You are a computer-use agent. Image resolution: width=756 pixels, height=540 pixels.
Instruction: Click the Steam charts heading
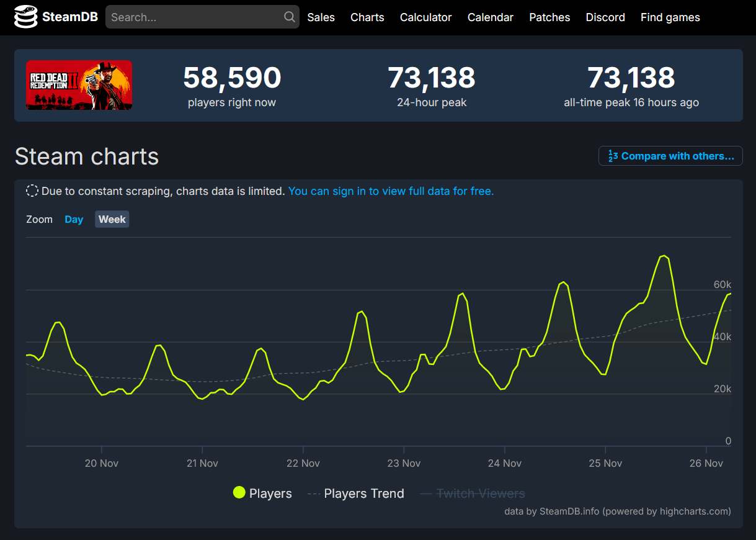tap(87, 156)
